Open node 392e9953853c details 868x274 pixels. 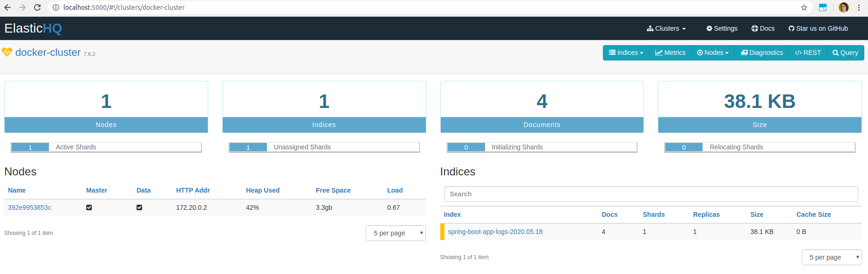29,207
